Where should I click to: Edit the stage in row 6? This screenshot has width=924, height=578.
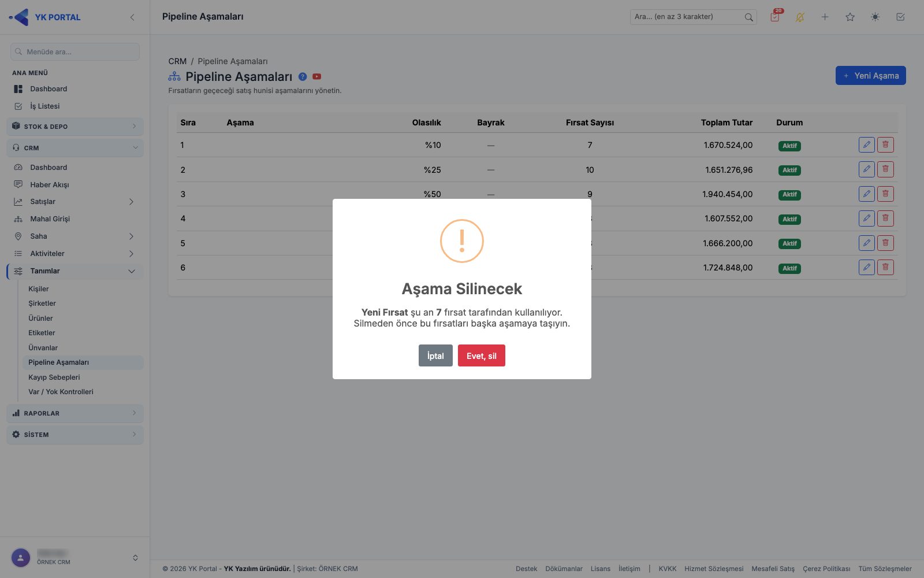[x=867, y=267]
